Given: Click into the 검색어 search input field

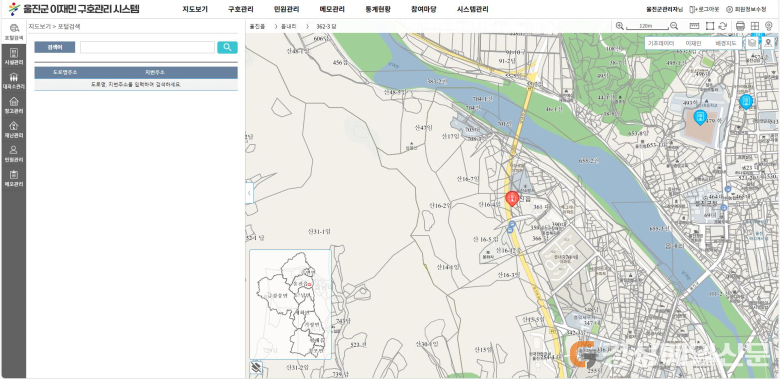Looking at the screenshot, I should click(x=147, y=47).
